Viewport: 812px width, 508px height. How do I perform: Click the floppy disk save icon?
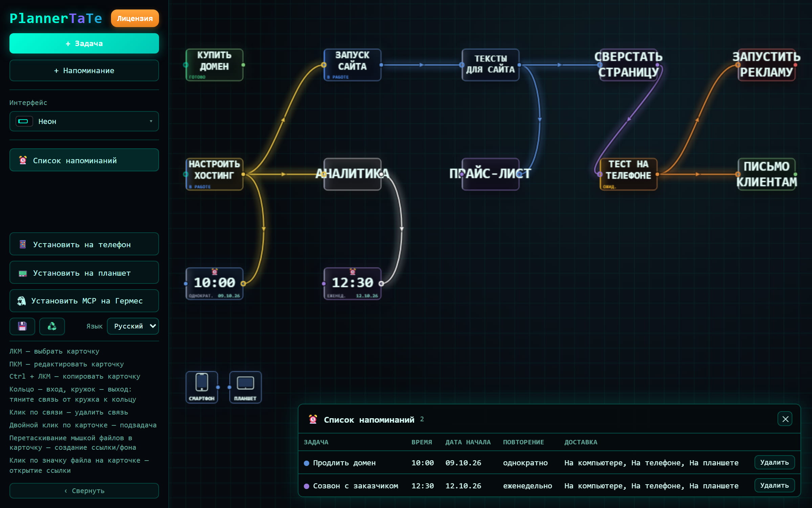click(22, 326)
